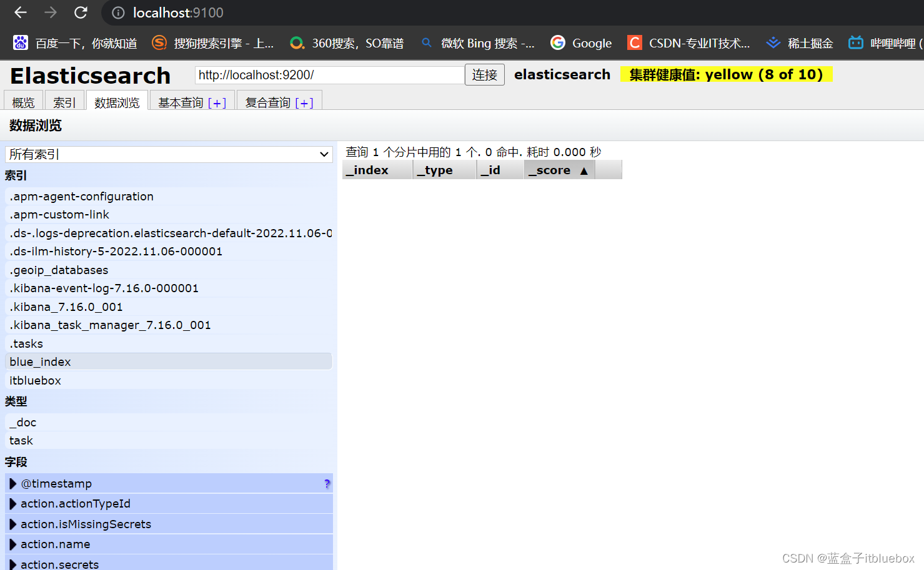Open the Sogou search bookmark
This screenshot has height=570, width=924.
point(213,42)
